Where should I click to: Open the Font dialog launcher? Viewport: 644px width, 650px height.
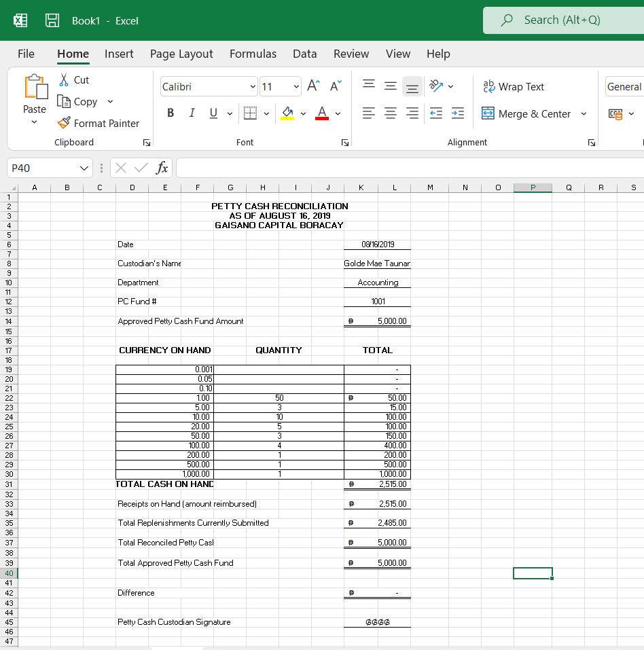pyautogui.click(x=344, y=143)
